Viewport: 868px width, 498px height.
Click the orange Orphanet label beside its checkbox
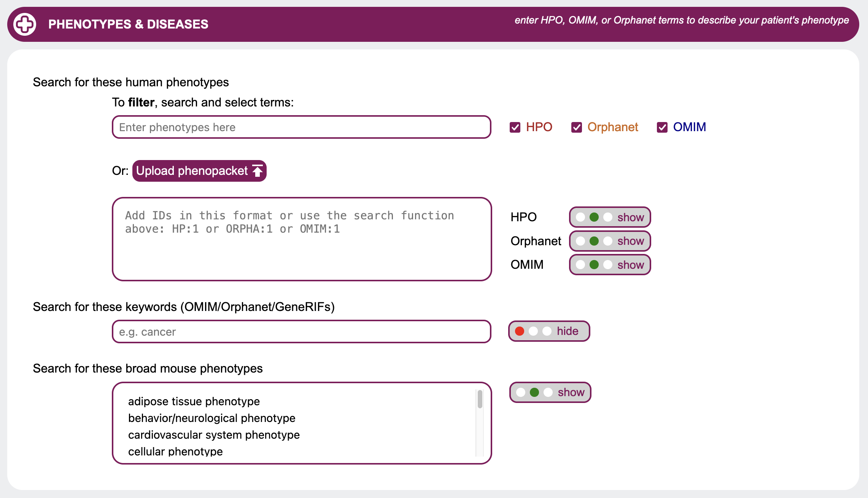coord(613,127)
